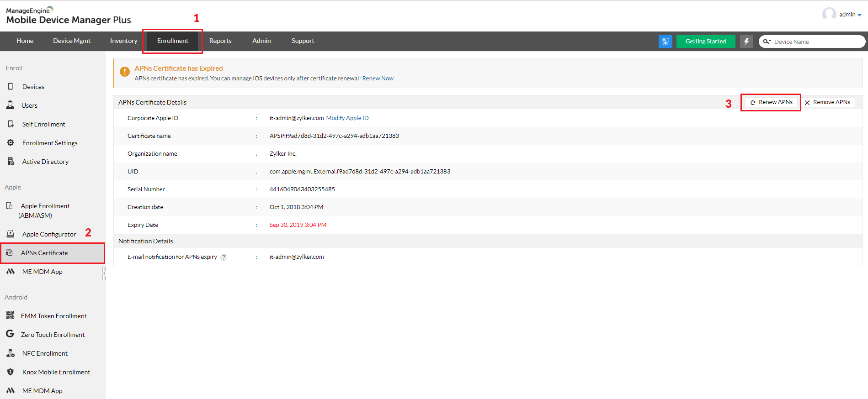
Task: Select the Enrollment tab
Action: pyautogui.click(x=173, y=41)
